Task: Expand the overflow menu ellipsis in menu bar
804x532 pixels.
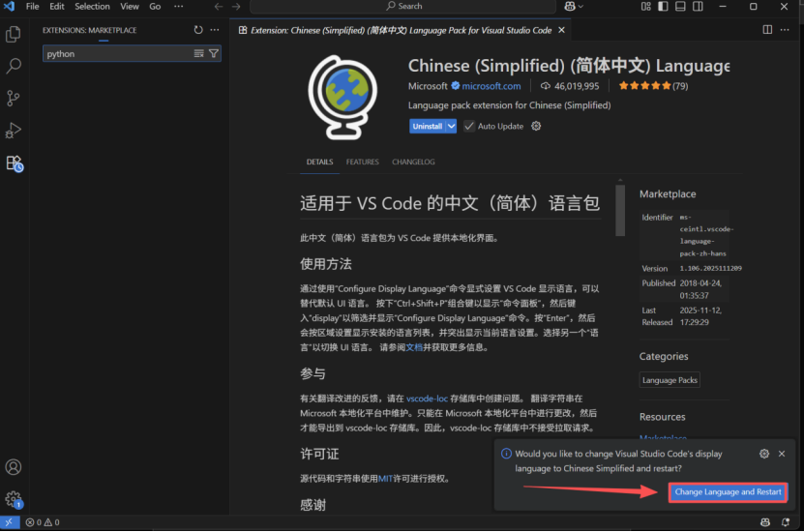Action: click(x=178, y=6)
